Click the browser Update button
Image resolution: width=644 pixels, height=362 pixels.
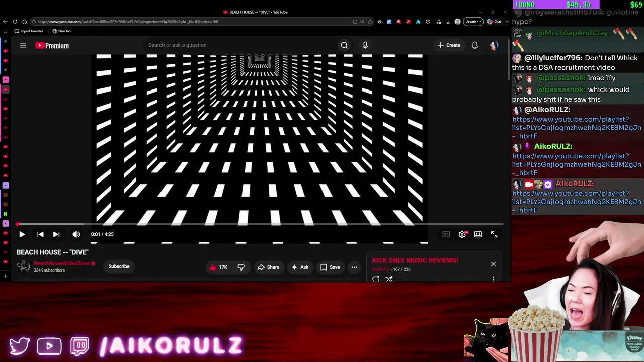(473, 22)
